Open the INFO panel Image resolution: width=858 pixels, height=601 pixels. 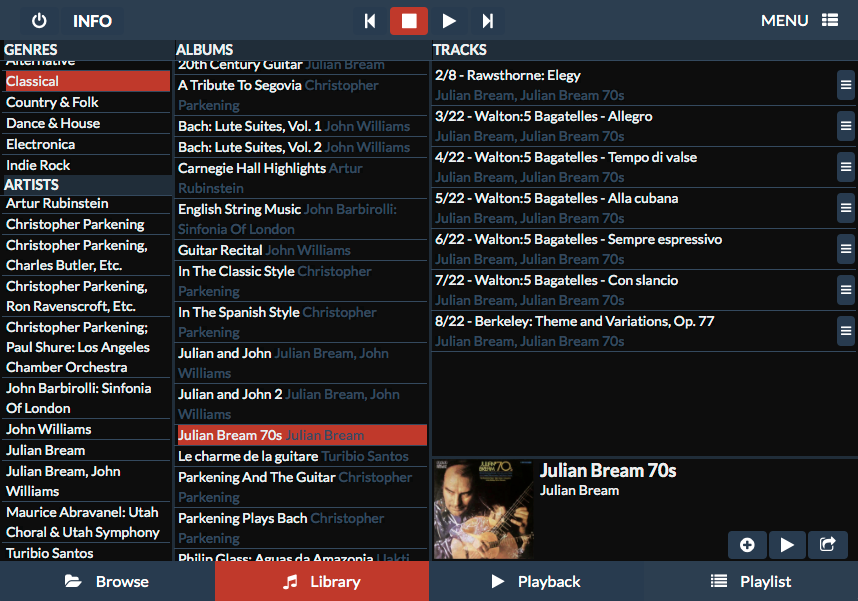pyautogui.click(x=92, y=21)
